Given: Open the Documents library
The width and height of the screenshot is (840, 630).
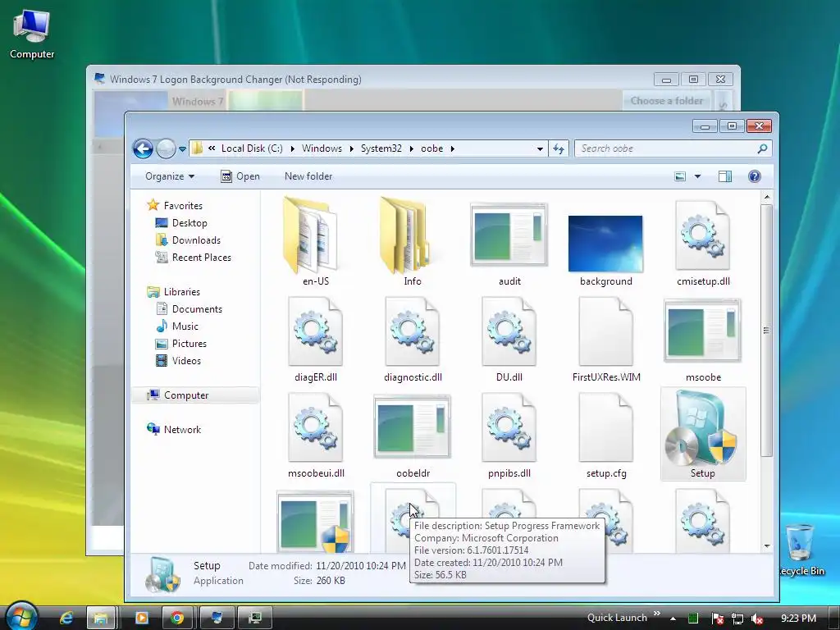Looking at the screenshot, I should tap(189, 309).
